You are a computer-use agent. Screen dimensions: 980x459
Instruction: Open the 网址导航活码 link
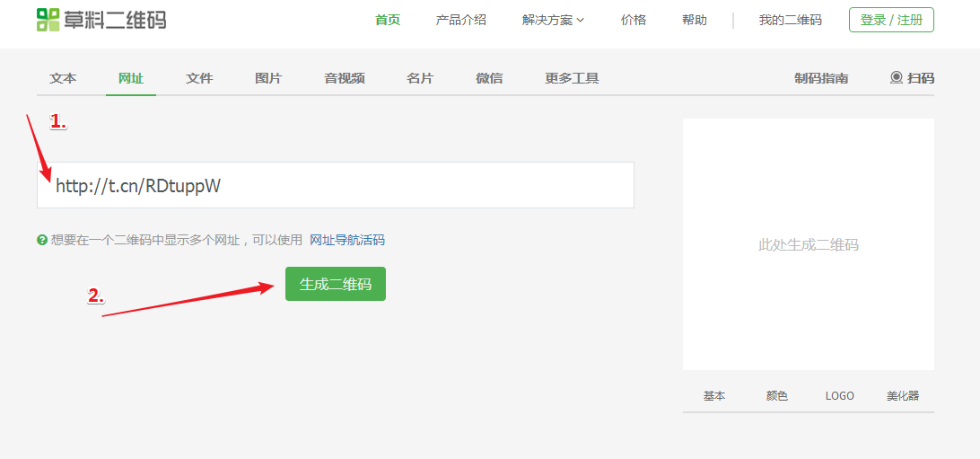pyautogui.click(x=347, y=240)
